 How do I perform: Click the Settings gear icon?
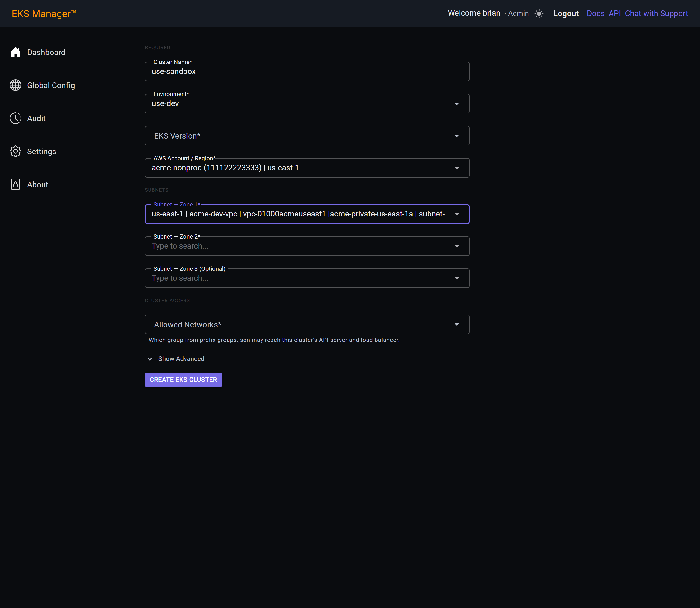pyautogui.click(x=16, y=151)
